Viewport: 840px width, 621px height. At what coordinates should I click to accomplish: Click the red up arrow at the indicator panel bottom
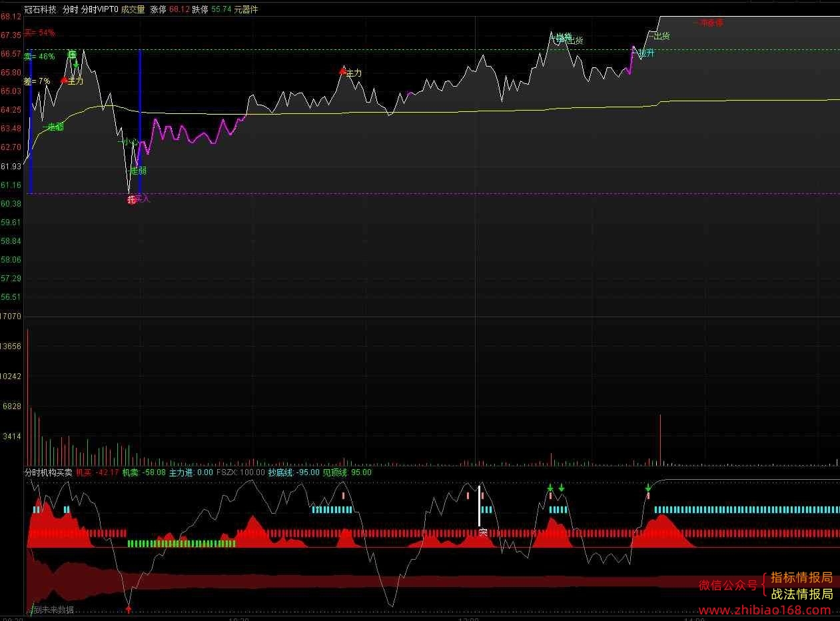129,608
